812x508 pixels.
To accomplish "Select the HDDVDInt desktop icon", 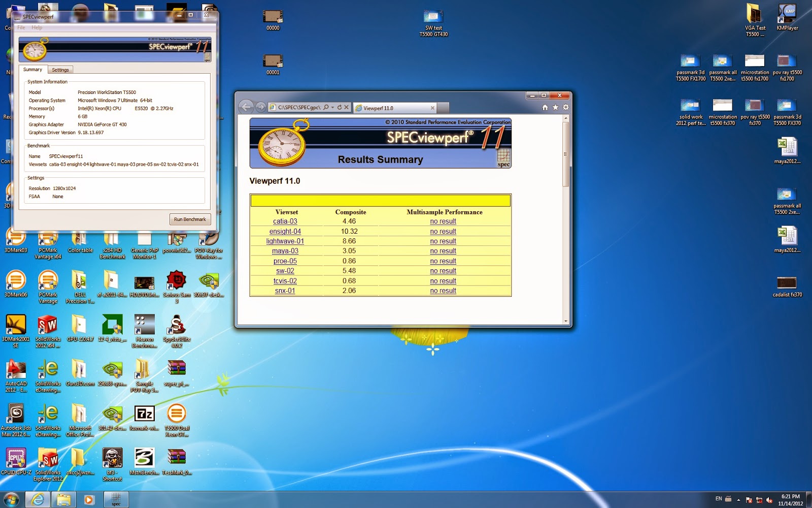I will coord(145,287).
